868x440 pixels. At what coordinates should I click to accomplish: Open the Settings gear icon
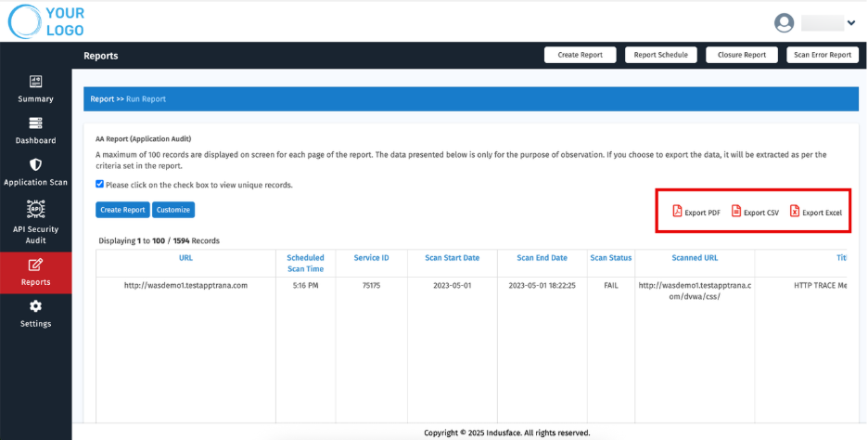(35, 306)
